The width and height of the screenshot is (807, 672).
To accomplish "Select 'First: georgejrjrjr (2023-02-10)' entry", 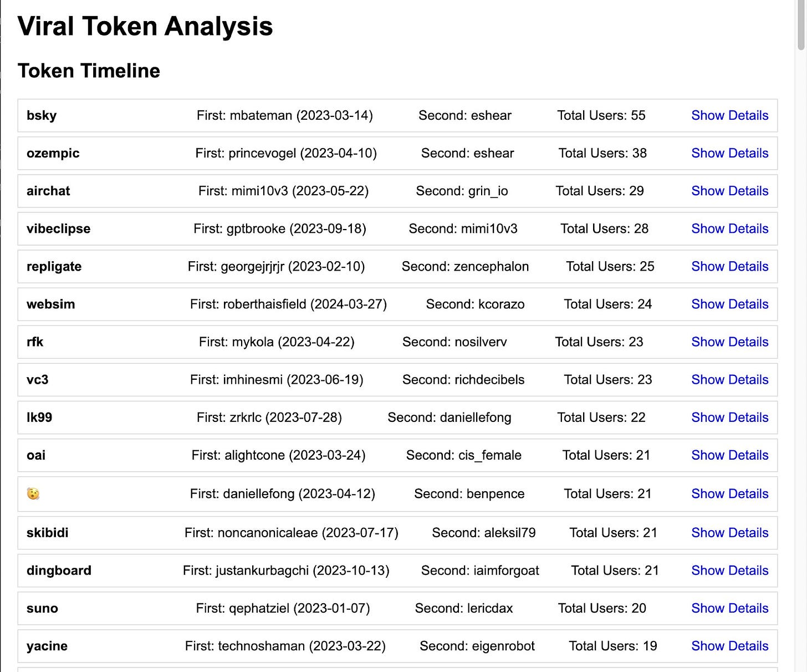I will pyautogui.click(x=277, y=266).
